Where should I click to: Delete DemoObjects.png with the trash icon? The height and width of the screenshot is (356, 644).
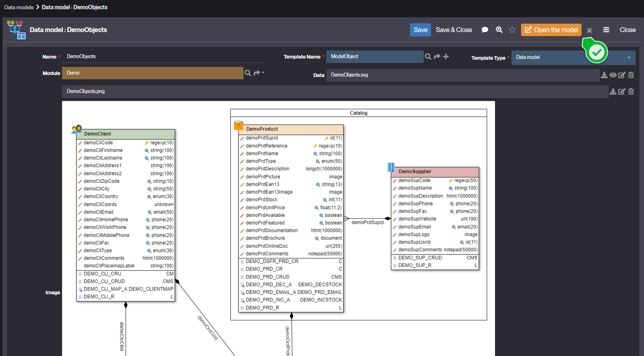(631, 91)
